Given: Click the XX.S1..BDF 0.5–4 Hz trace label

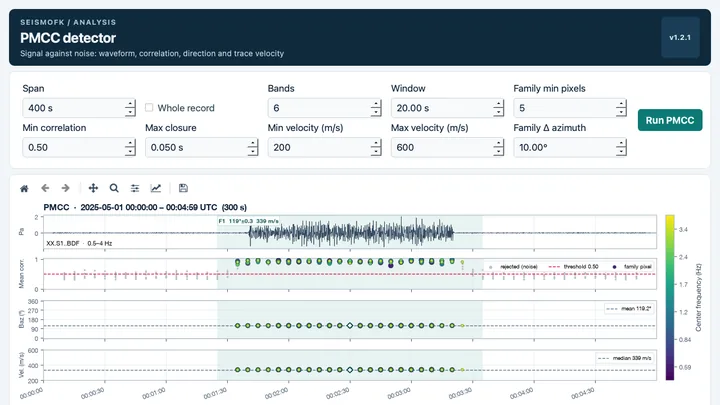Looking at the screenshot, I should [79, 243].
